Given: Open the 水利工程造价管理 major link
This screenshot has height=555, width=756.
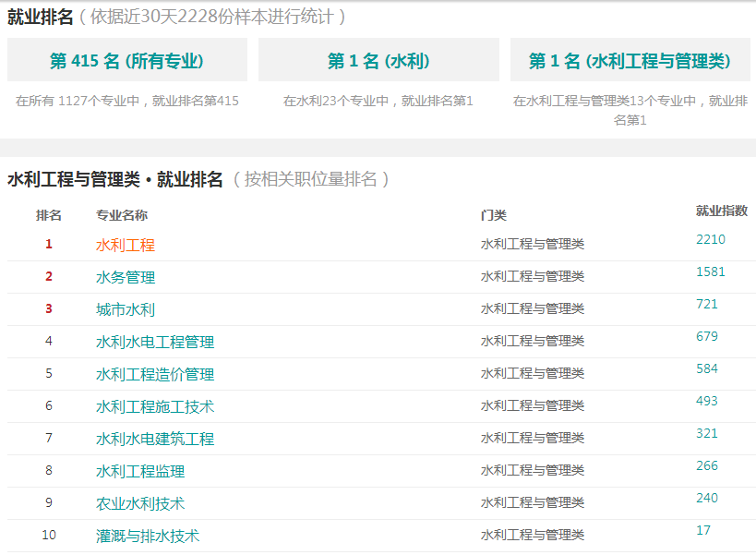Looking at the screenshot, I should [x=155, y=374].
